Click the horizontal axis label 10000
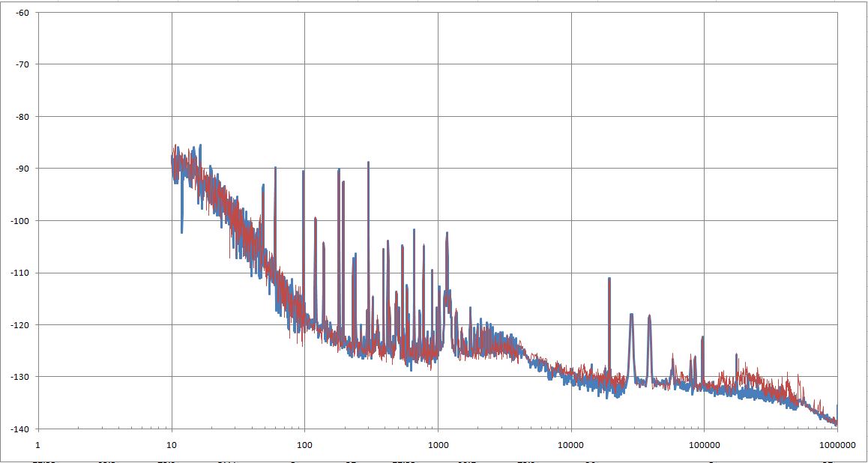Image resolution: width=868 pixels, height=463 pixels. click(x=571, y=444)
